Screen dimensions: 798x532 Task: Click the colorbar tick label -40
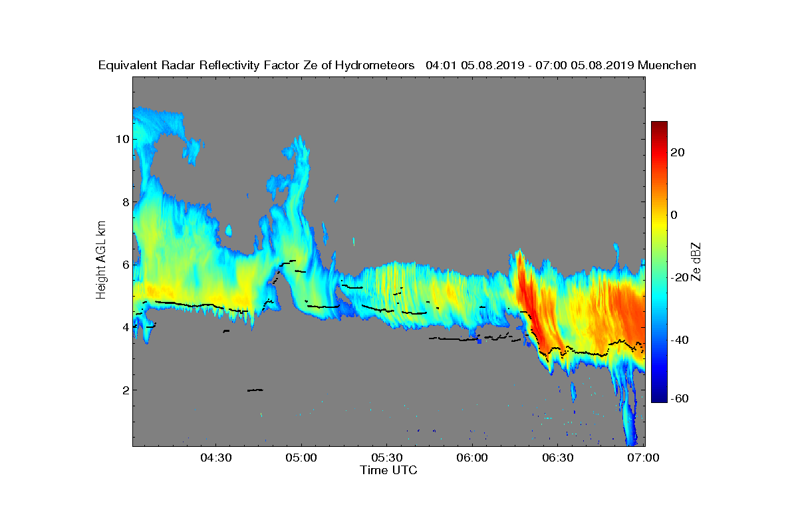678,340
